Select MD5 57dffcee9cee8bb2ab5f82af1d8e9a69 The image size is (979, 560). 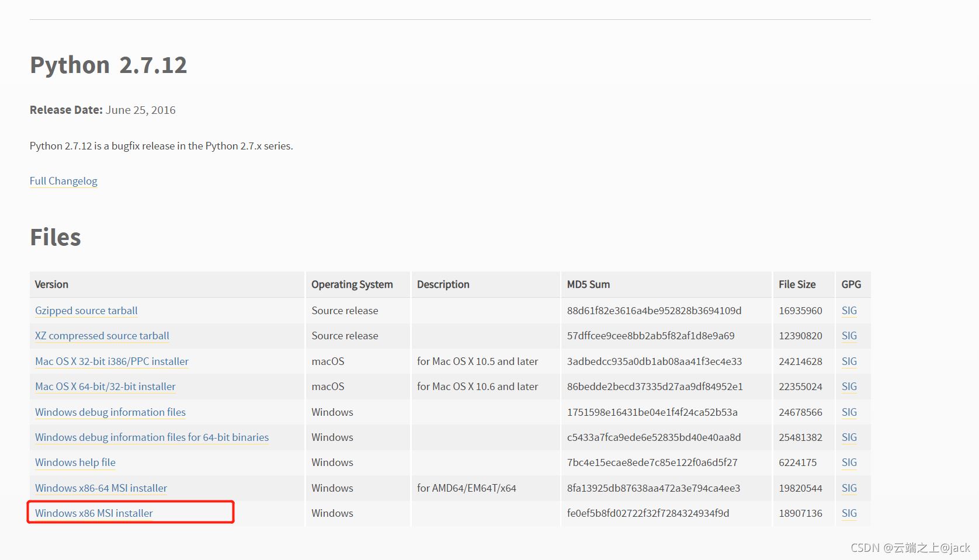point(651,336)
